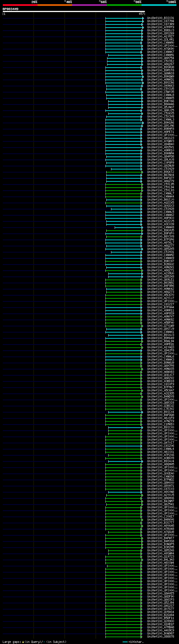Click hit label UniRef100_B9N6U9
This screenshot has width=179, height=644.
pyautogui.click(x=161, y=363)
